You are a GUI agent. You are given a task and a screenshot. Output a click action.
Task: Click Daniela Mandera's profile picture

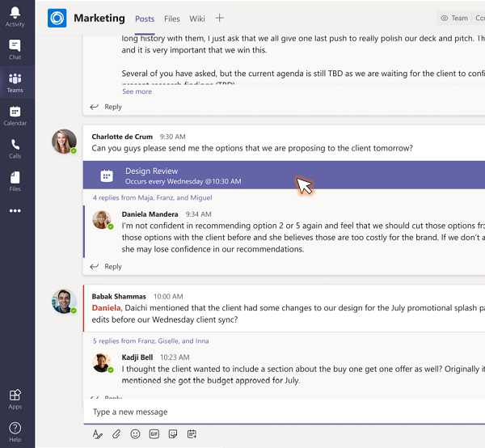[x=102, y=220]
